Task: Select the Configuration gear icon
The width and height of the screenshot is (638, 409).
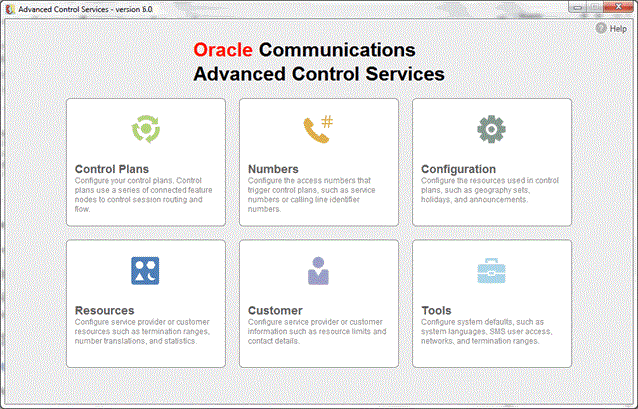Action: pyautogui.click(x=492, y=129)
